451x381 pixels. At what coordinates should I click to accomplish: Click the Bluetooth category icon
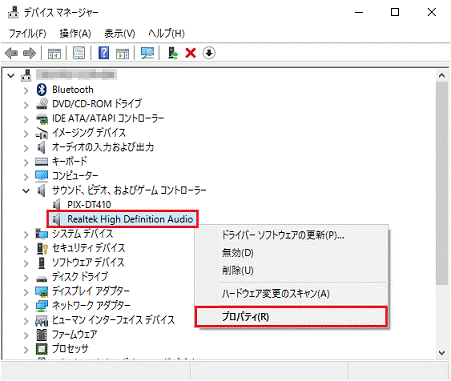click(41, 89)
